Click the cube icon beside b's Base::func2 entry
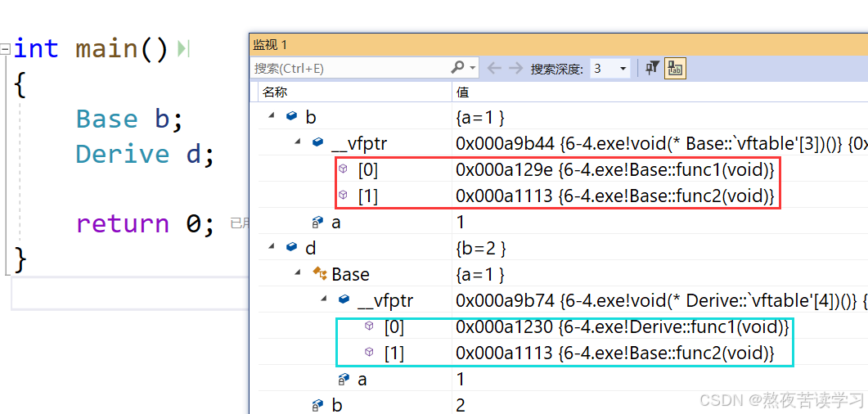 click(344, 195)
